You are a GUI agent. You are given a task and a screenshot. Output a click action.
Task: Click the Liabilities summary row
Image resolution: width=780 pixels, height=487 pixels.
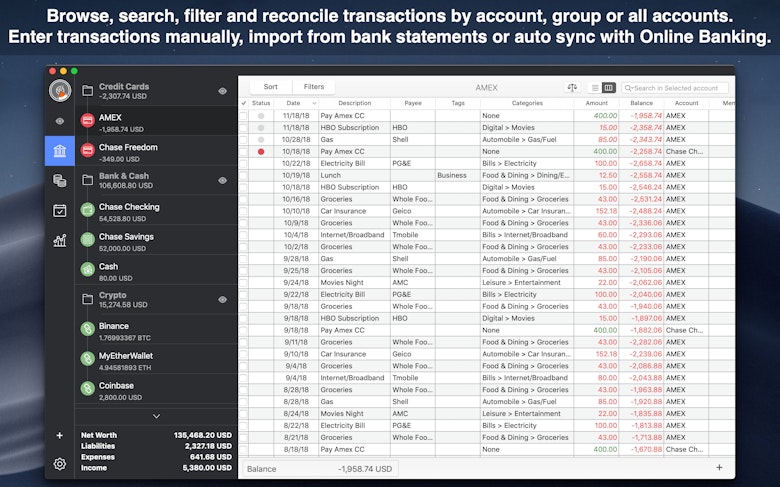(156, 446)
